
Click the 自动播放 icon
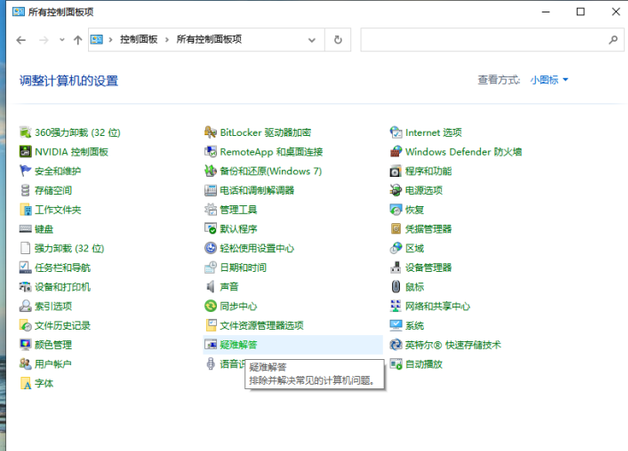click(x=396, y=364)
